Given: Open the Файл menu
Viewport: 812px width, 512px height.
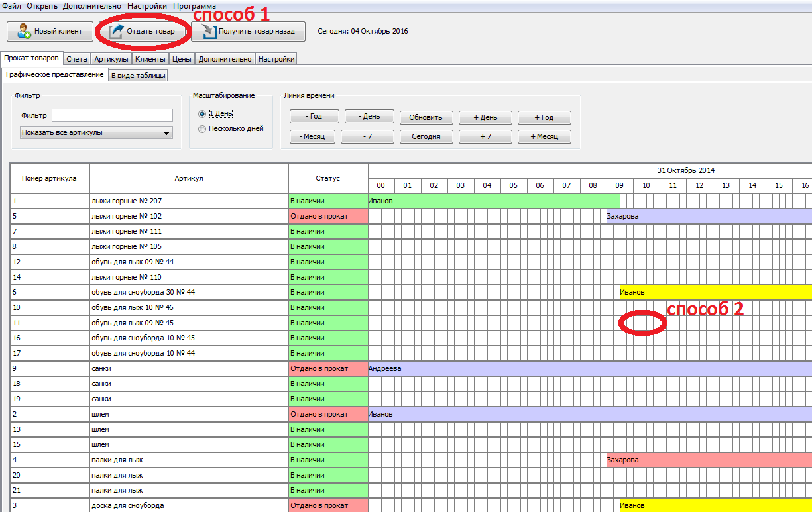Looking at the screenshot, I should (x=12, y=5).
